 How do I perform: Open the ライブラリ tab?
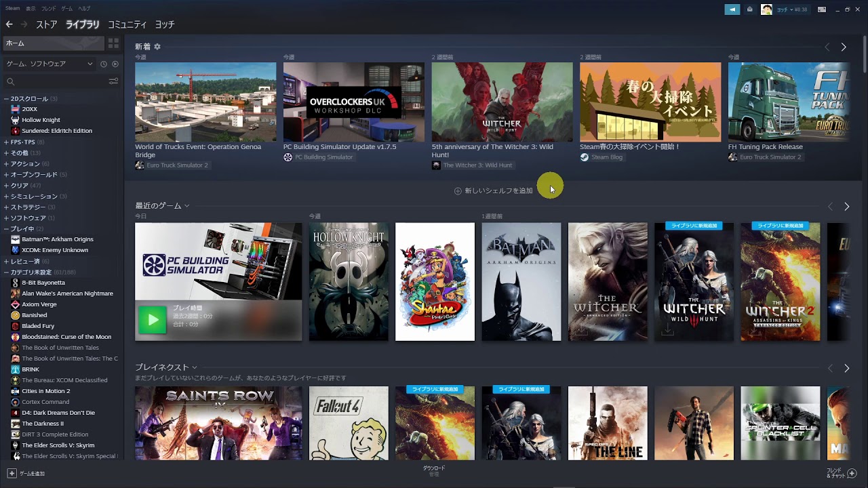[83, 24]
